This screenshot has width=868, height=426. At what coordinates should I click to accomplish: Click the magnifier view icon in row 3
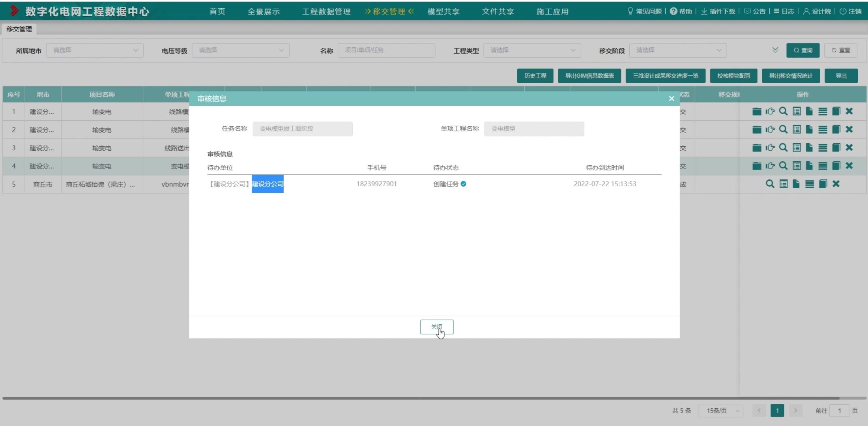pos(783,148)
